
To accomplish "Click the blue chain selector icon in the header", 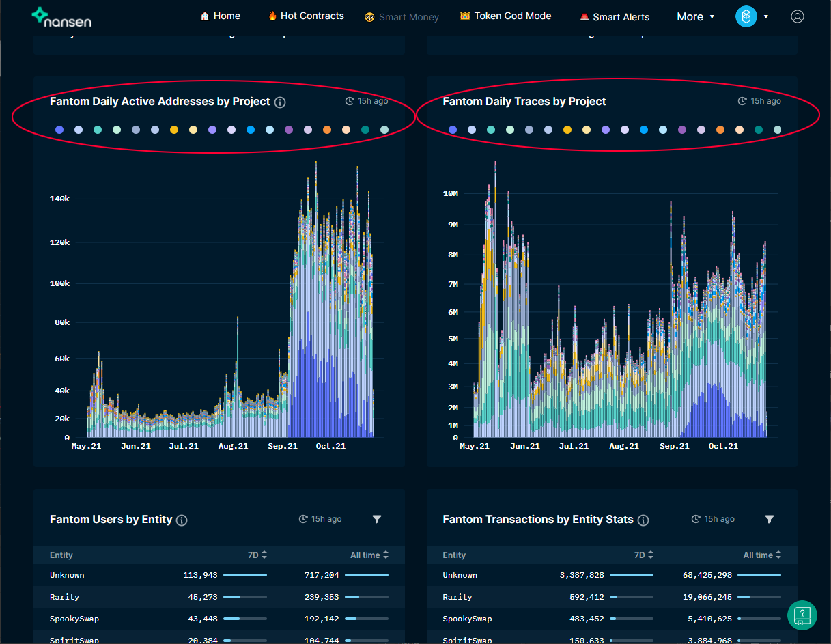I will pos(746,16).
